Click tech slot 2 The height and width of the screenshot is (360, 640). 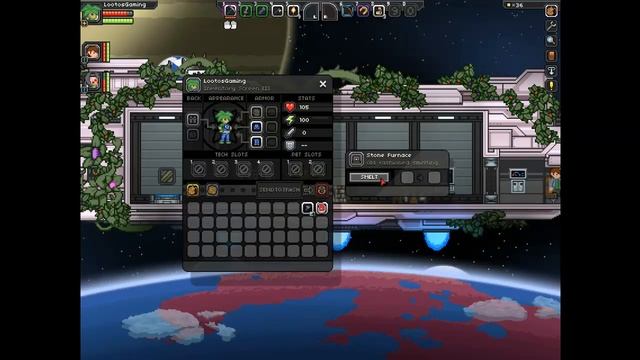click(221, 169)
